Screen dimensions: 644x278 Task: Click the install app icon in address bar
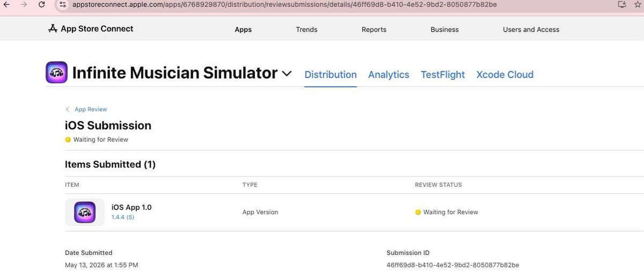tap(623, 5)
